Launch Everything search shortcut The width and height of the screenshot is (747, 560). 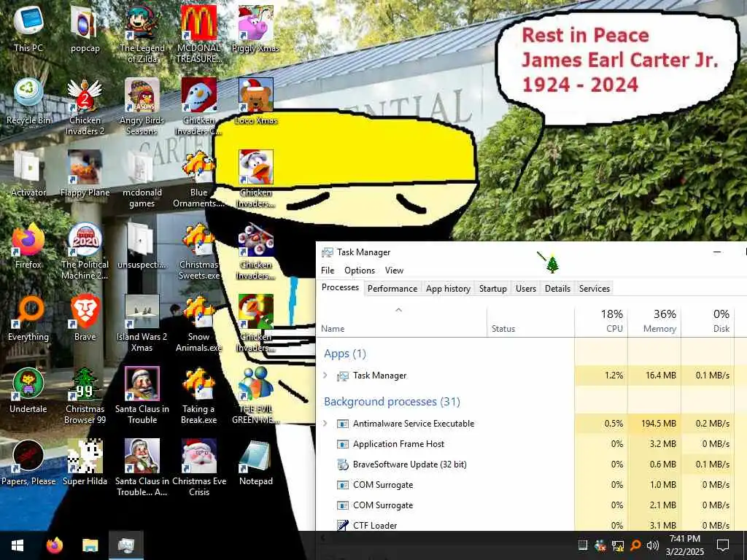pos(28,318)
